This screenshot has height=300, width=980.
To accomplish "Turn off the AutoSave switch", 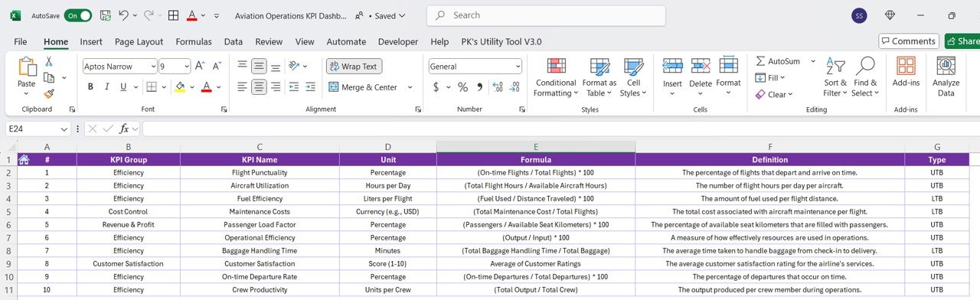I will (x=78, y=15).
